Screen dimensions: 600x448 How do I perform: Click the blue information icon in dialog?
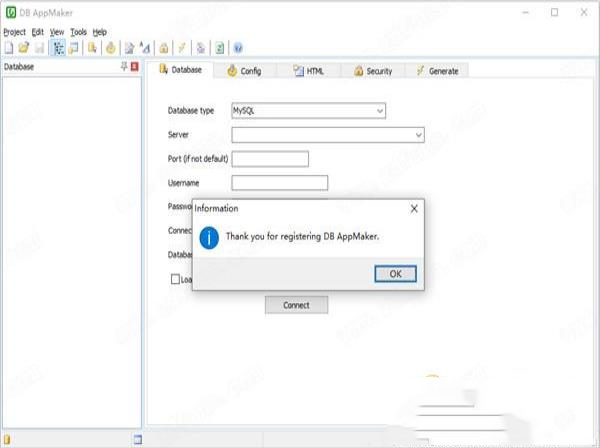click(209, 238)
